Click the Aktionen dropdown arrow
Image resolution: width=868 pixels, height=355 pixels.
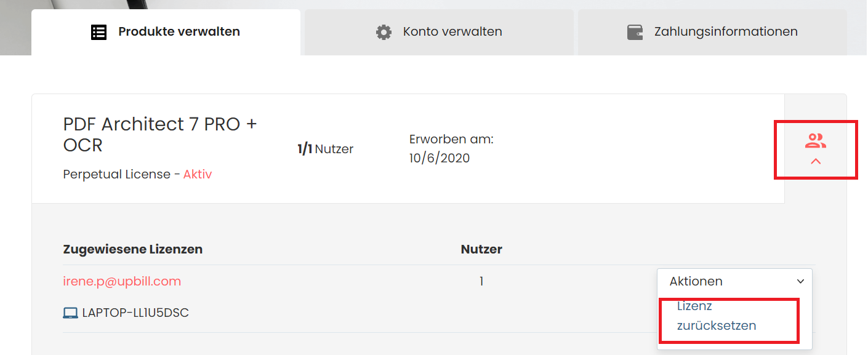(800, 282)
